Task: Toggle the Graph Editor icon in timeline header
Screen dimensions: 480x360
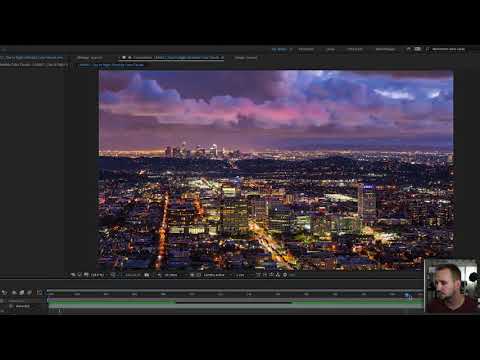Action: coord(39,292)
